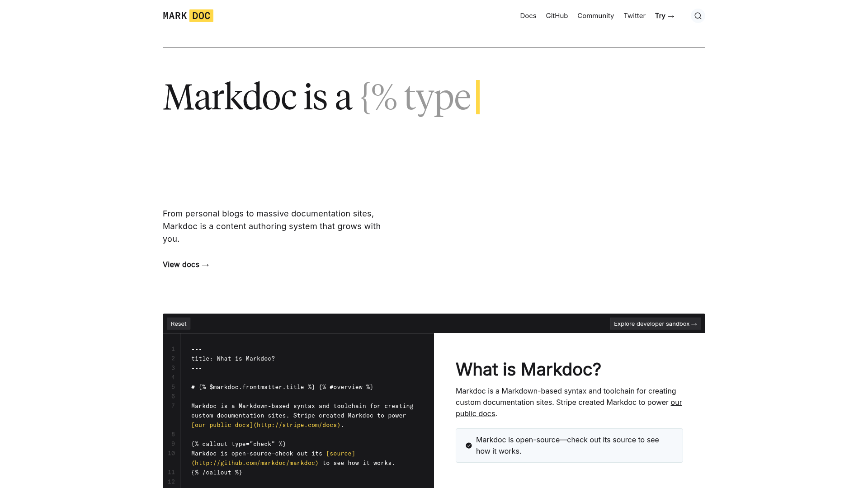Reset the code editor
Viewport: 868px width, 488px height.
click(x=179, y=324)
